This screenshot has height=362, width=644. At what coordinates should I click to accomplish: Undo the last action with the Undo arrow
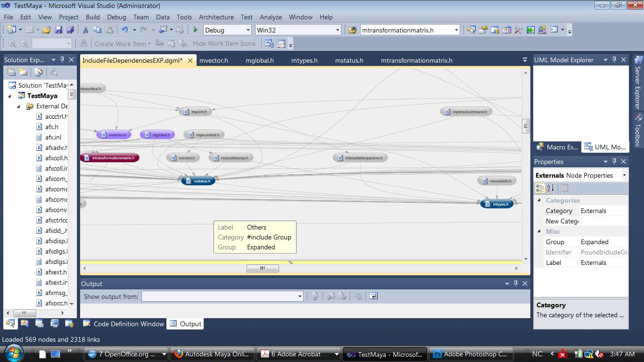click(124, 30)
